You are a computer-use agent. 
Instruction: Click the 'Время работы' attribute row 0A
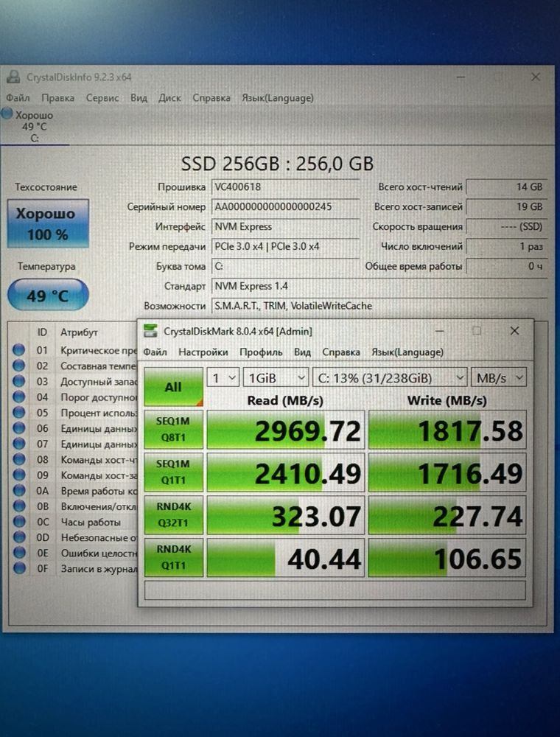pos(73,491)
